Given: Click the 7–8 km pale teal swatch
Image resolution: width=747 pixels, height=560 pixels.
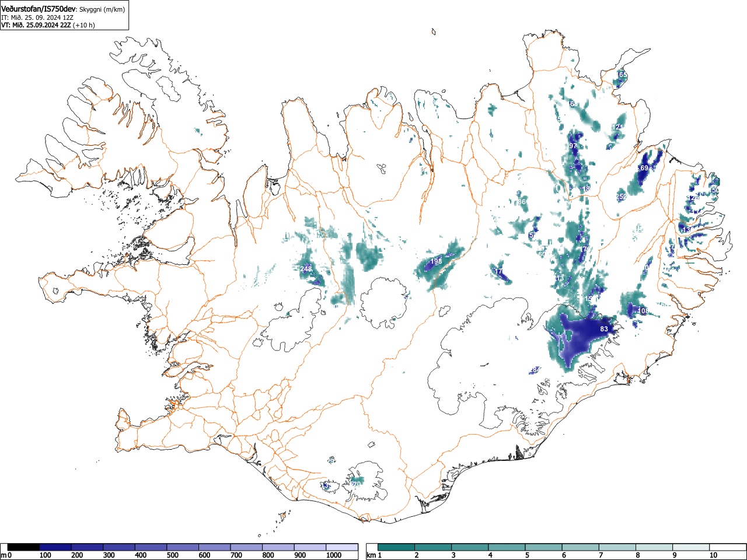Looking at the screenshot, I should click(x=617, y=547).
